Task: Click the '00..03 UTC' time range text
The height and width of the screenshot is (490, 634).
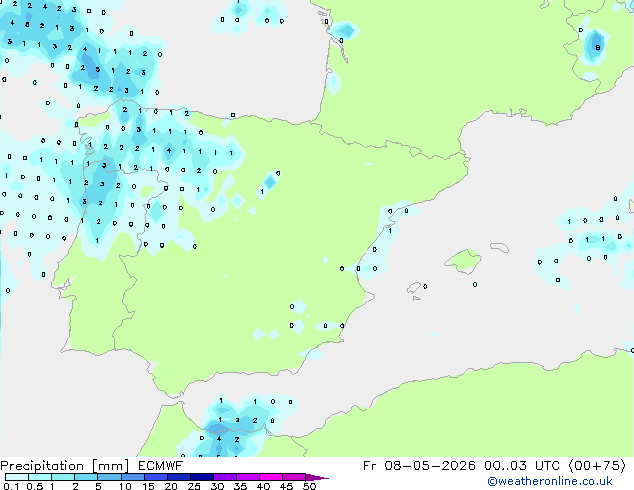Action: 522,465
